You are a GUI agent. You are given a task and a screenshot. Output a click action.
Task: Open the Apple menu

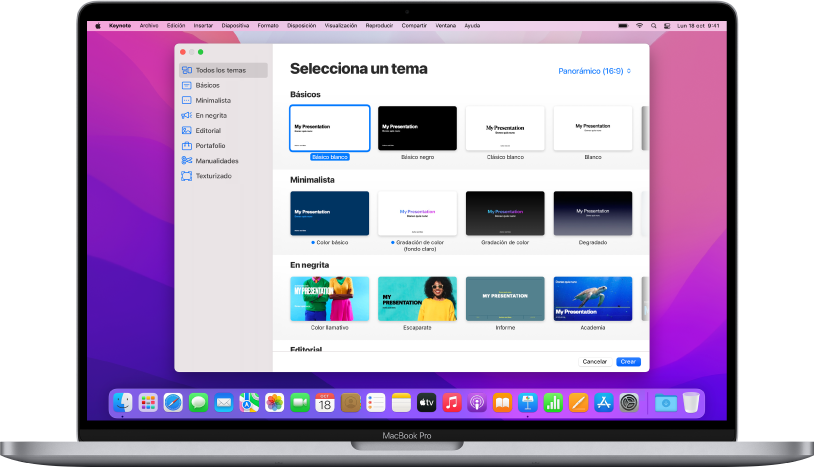point(98,25)
